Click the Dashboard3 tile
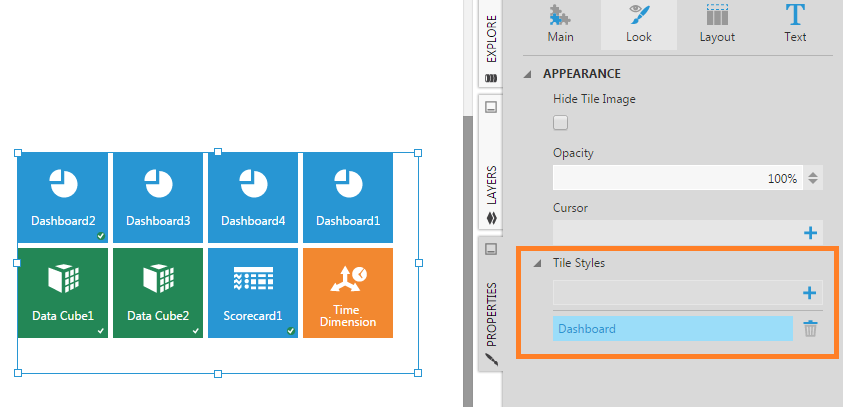This screenshot has height=407, width=843. tap(157, 197)
